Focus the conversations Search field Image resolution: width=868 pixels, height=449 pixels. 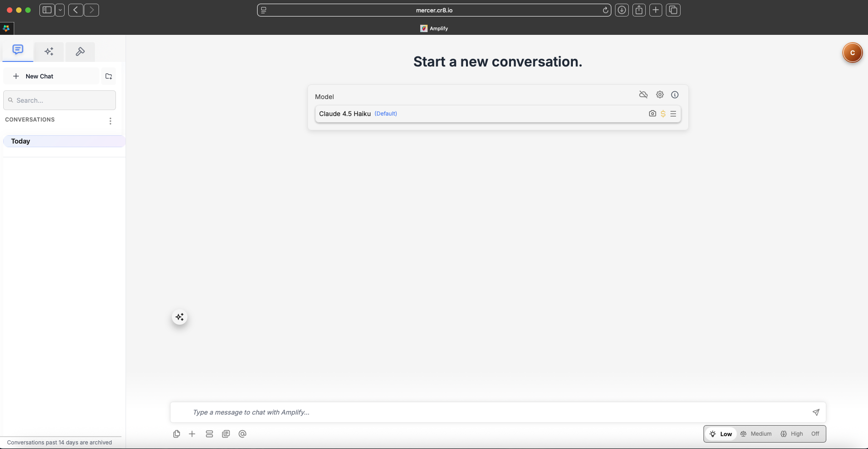60,100
